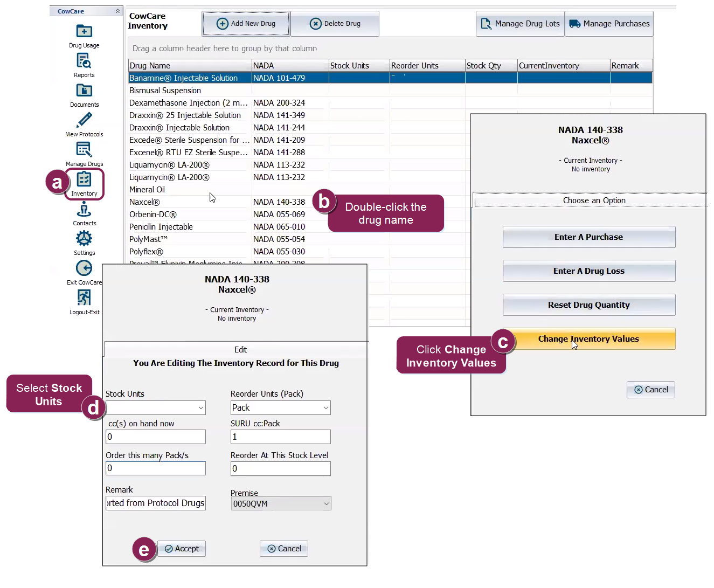Collapse the CowCare sidebar panel
The width and height of the screenshot is (714, 588).
click(117, 11)
